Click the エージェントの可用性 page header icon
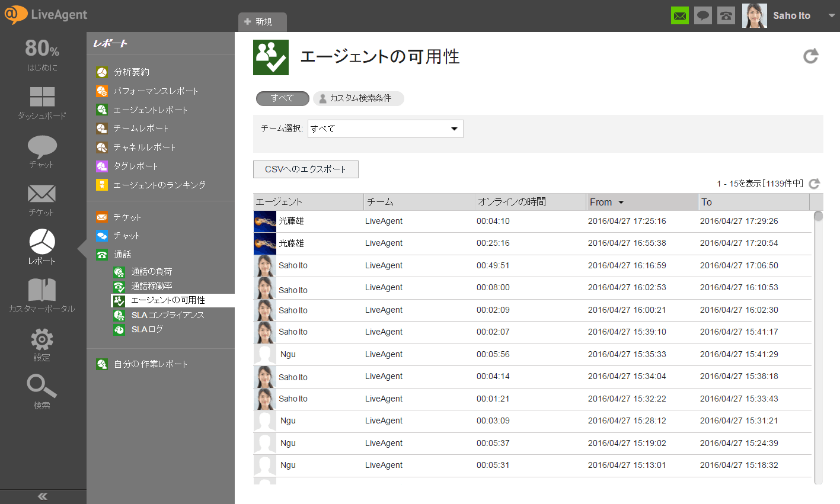This screenshot has height=504, width=840. [271, 57]
